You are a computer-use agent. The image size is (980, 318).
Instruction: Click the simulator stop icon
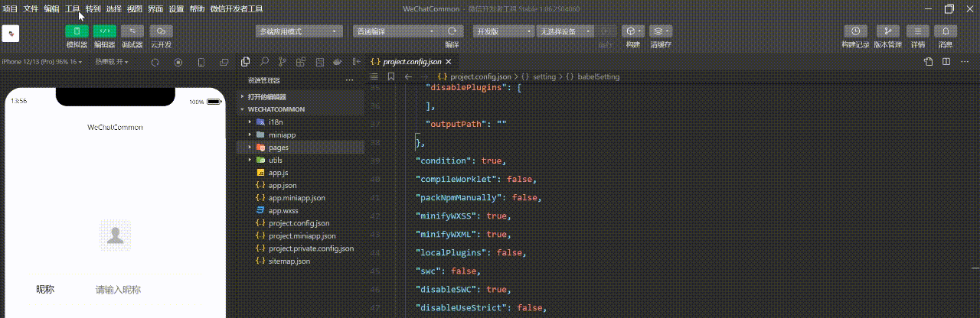pyautogui.click(x=178, y=62)
